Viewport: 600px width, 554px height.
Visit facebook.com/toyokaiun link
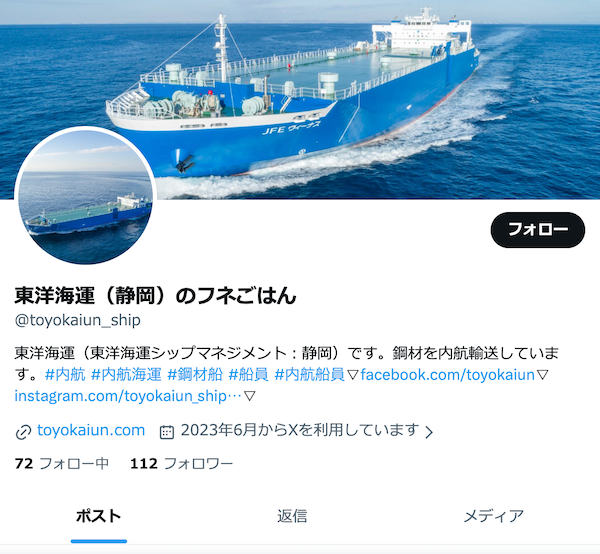[447, 375]
